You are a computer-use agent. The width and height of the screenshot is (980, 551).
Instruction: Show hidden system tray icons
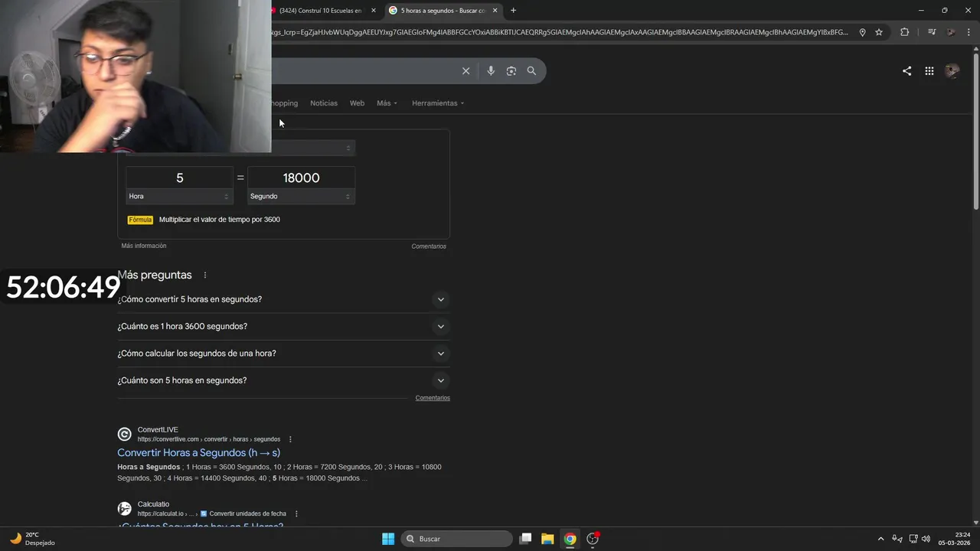(x=880, y=539)
